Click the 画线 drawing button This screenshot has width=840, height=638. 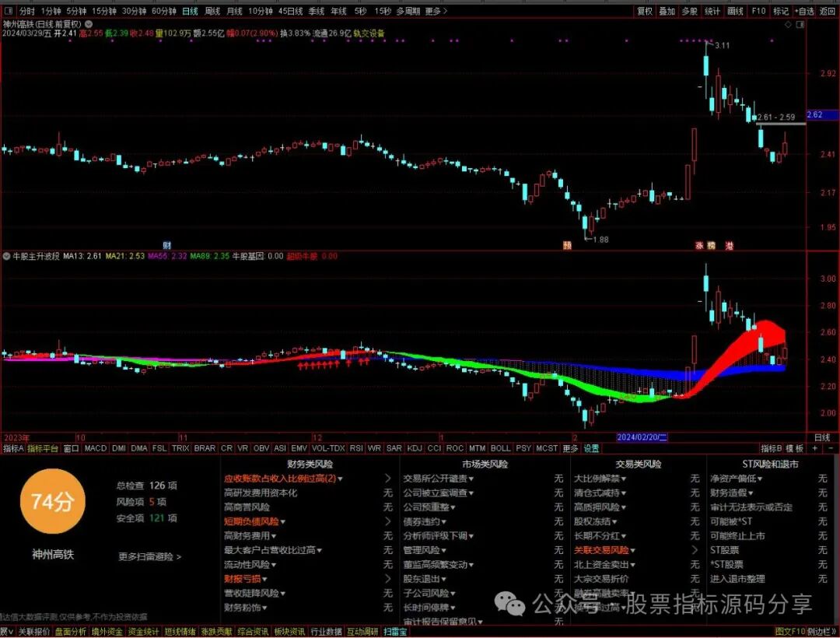[735, 11]
